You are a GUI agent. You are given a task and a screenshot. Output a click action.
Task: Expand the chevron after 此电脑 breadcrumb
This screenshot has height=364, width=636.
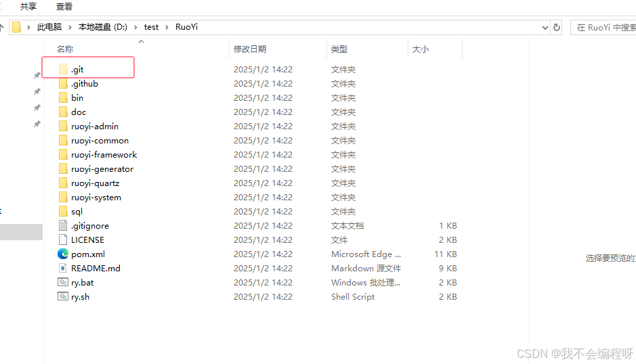click(70, 27)
